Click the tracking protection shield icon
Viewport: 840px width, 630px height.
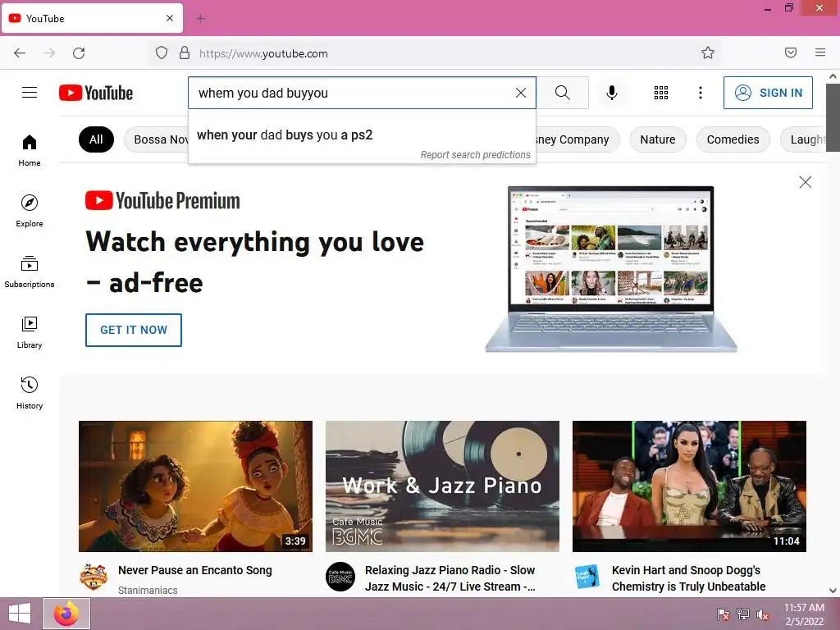tap(162, 53)
